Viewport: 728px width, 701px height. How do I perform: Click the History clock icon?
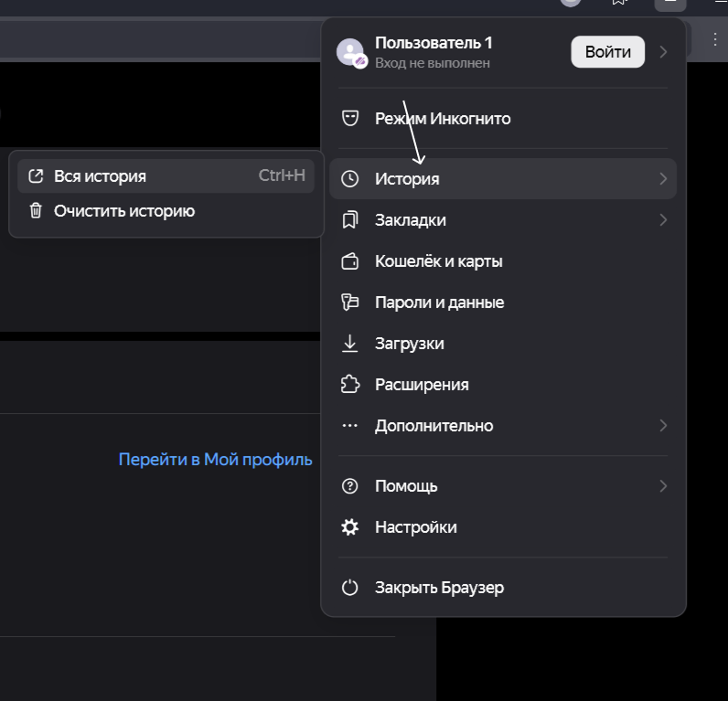coord(349,178)
